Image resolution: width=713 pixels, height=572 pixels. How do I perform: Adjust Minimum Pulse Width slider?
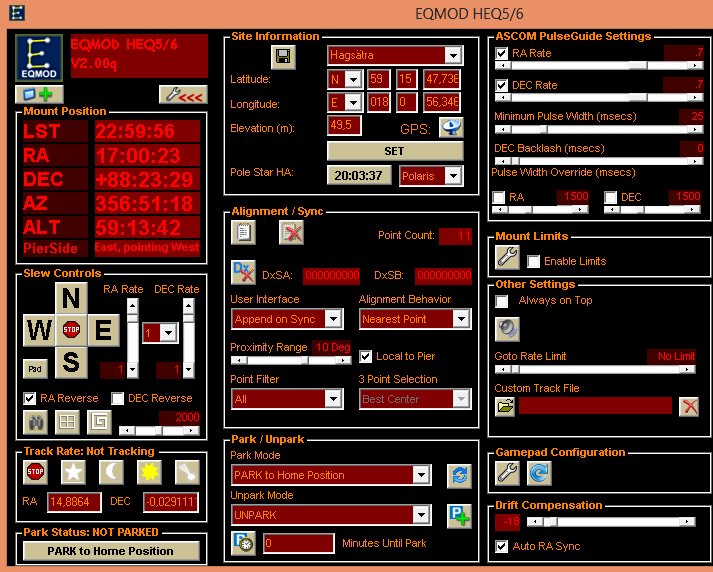pos(599,130)
